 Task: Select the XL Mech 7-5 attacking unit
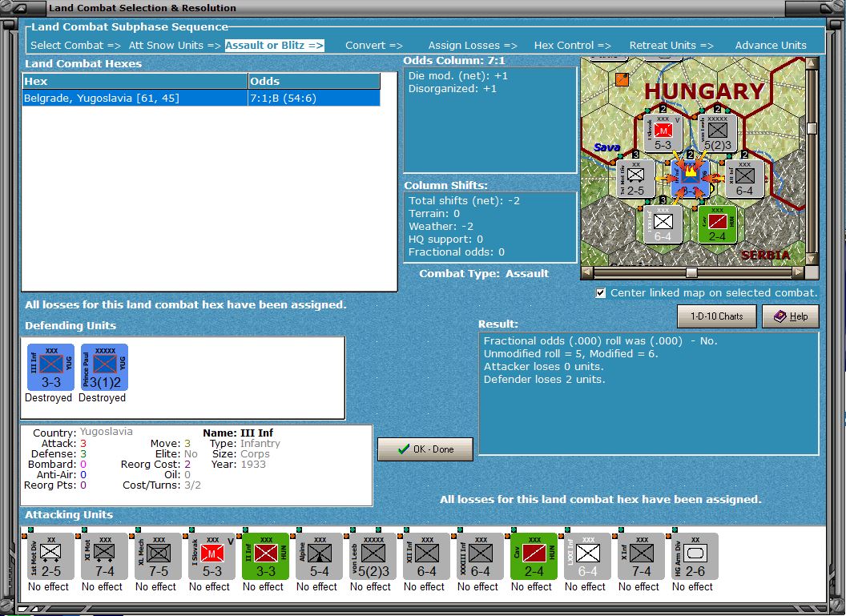[158, 557]
